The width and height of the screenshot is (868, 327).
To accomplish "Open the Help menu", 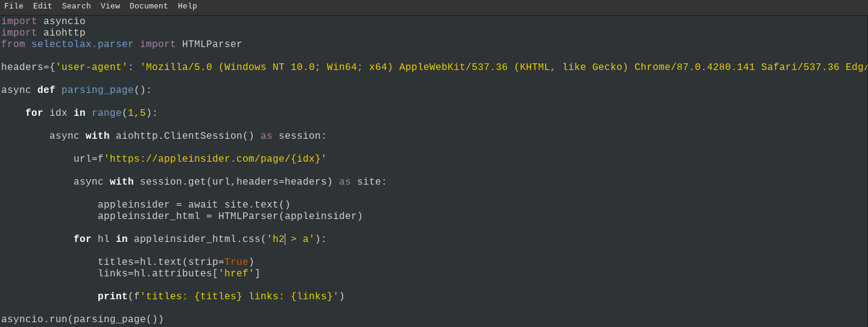I will pos(188,6).
